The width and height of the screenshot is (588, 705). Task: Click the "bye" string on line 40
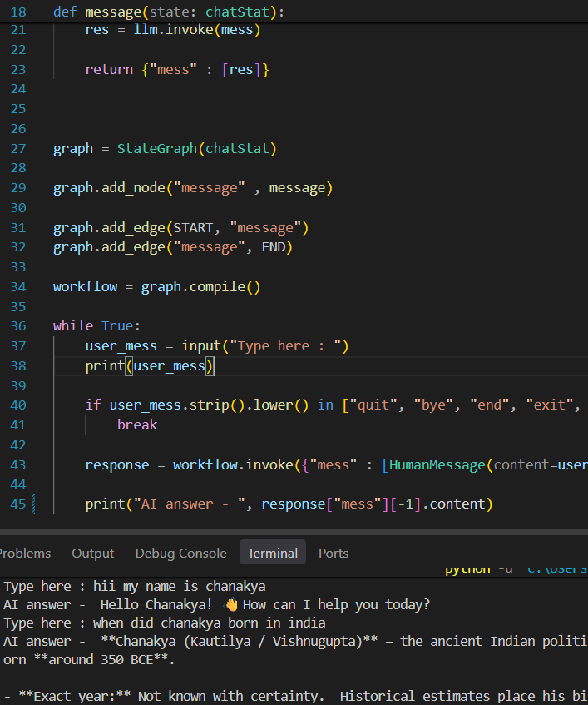coord(433,405)
